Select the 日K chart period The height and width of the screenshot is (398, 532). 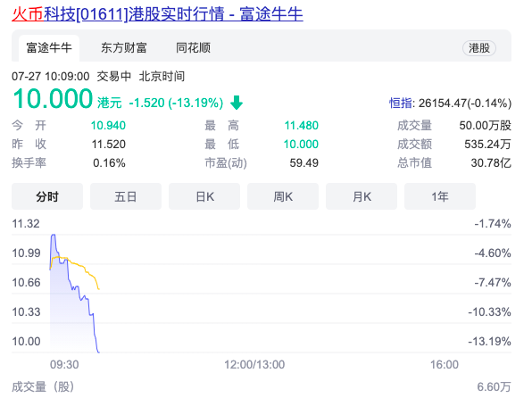204,196
